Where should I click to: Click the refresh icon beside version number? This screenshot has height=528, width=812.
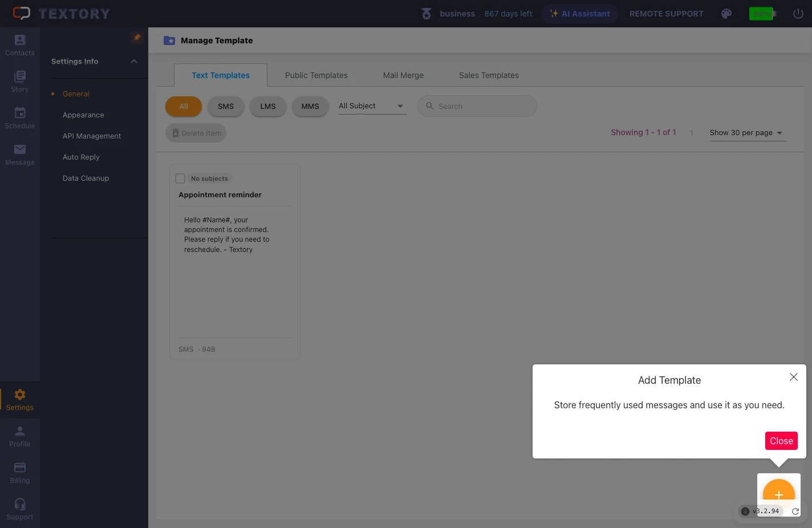(795, 511)
